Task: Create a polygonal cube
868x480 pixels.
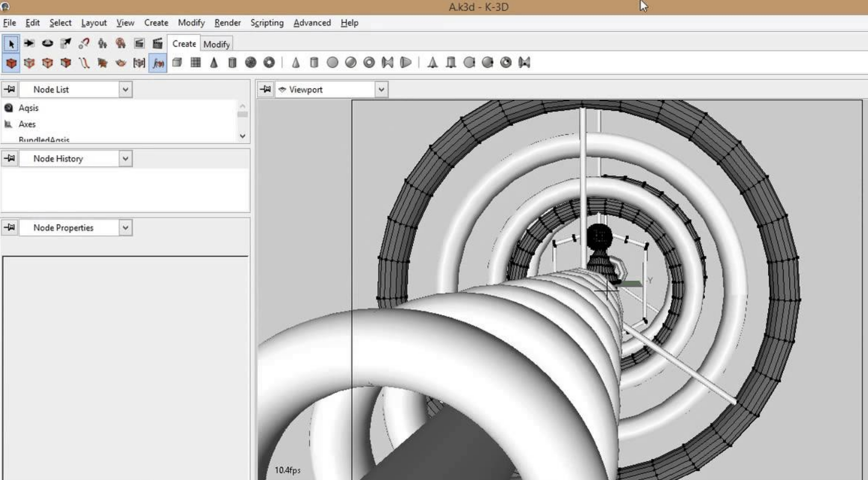Action: [177, 62]
